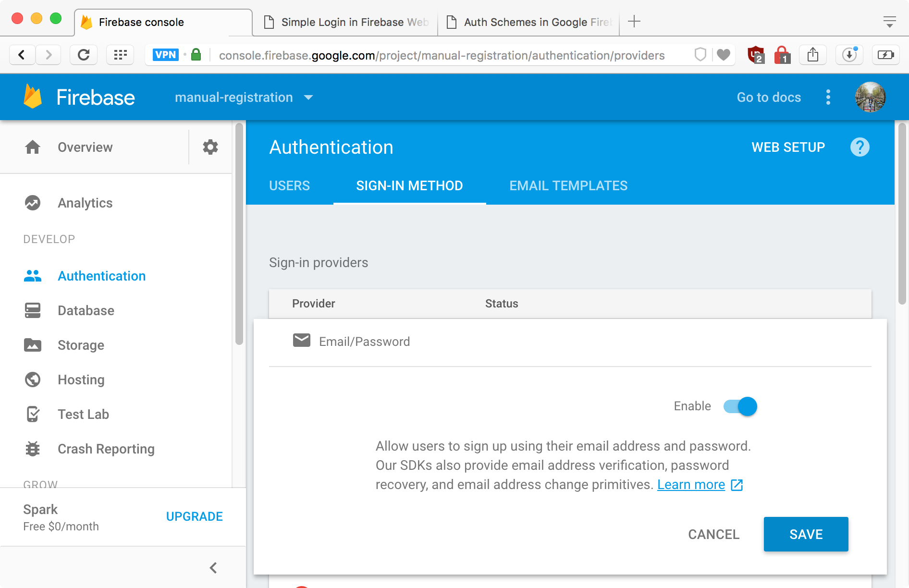Screen dimensions: 909x588
Task: Click the WEB SETUP button
Action: click(788, 147)
